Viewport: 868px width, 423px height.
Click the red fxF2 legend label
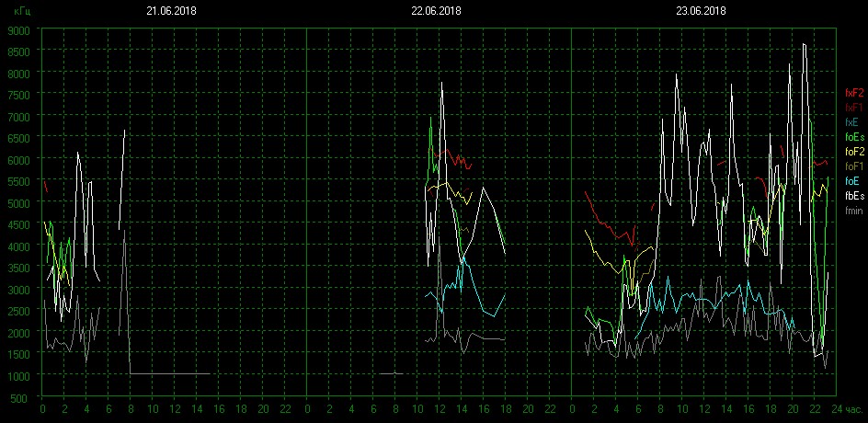(x=853, y=93)
